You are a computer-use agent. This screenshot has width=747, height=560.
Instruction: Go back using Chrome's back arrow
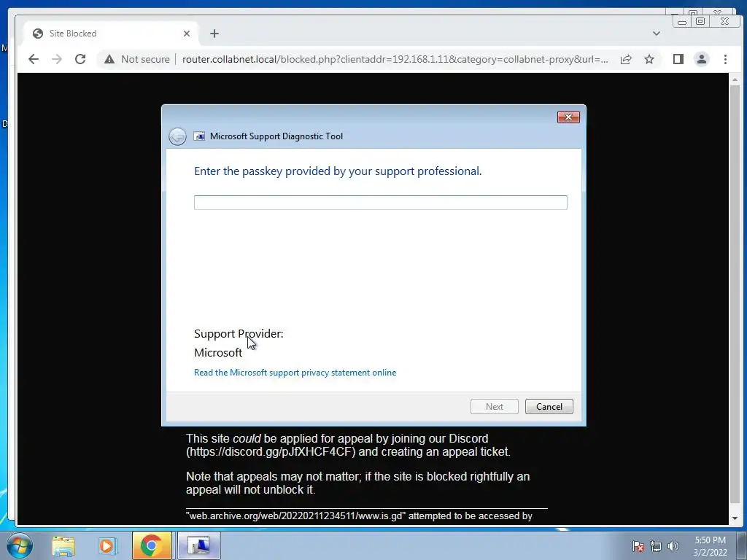coord(34,59)
